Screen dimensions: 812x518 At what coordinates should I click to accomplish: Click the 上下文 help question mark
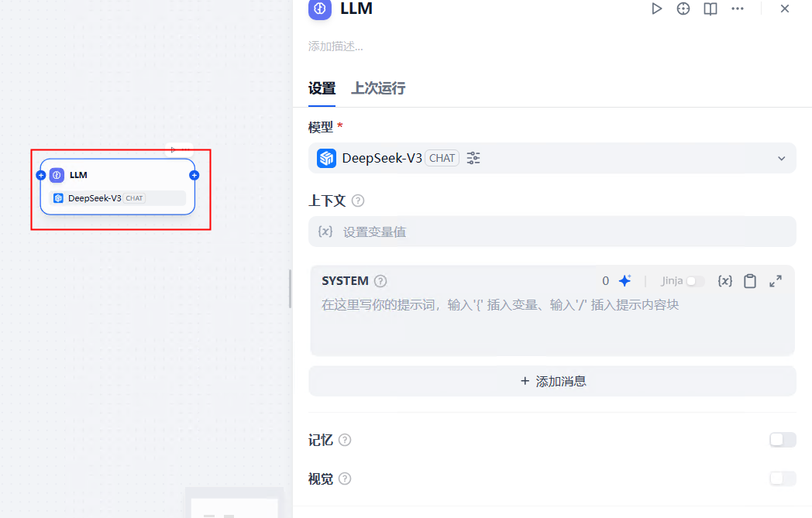click(x=357, y=201)
